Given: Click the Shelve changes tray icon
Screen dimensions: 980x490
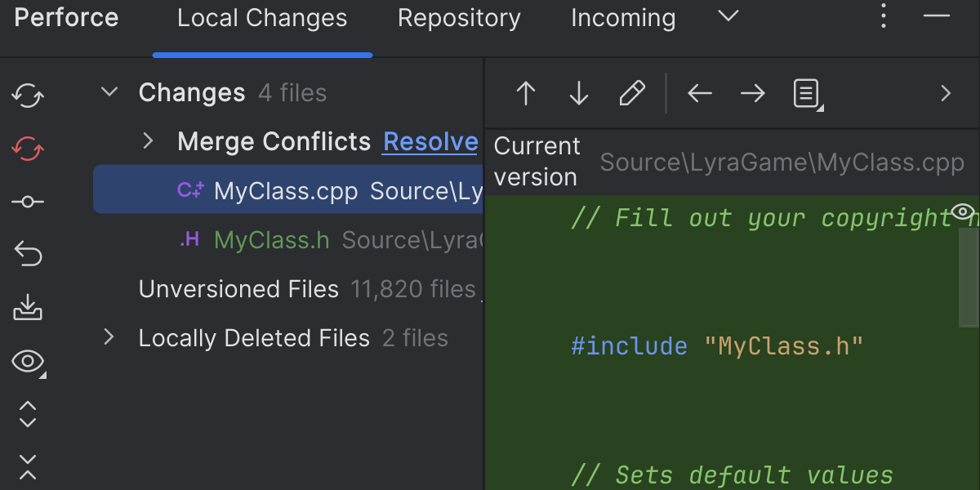Looking at the screenshot, I should tap(28, 308).
